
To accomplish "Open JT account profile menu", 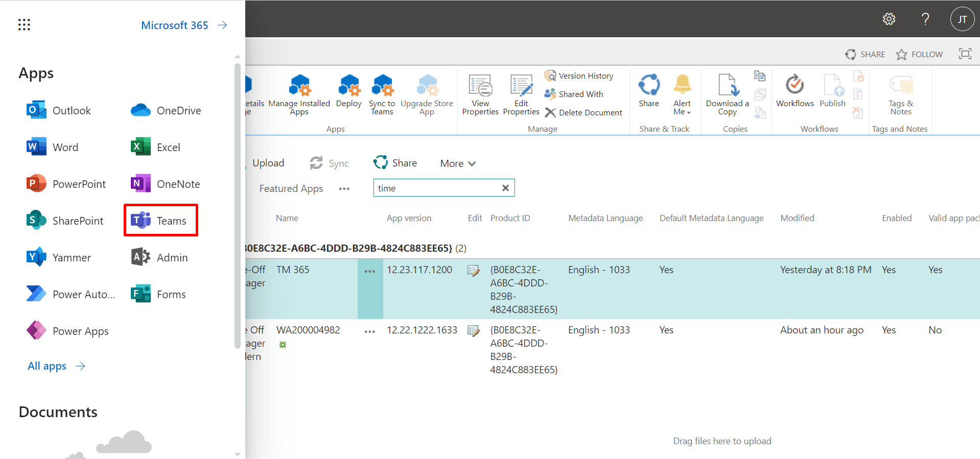I will point(962,19).
